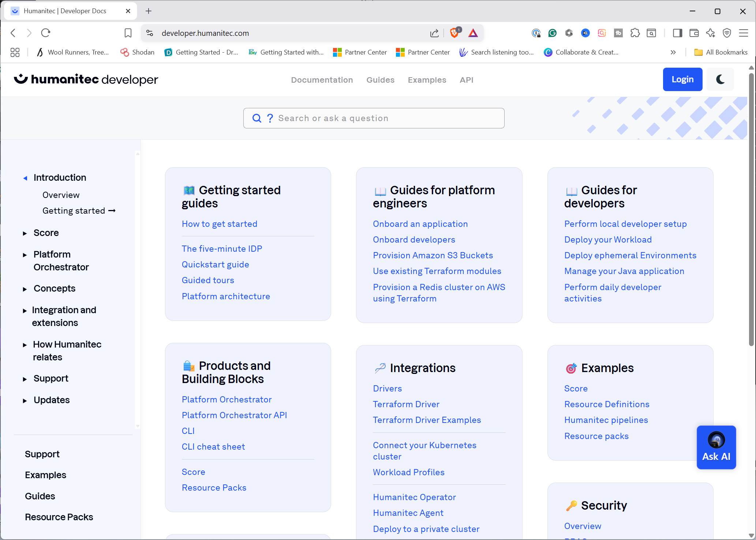Open Getting started link in the sidebar

tap(79, 211)
